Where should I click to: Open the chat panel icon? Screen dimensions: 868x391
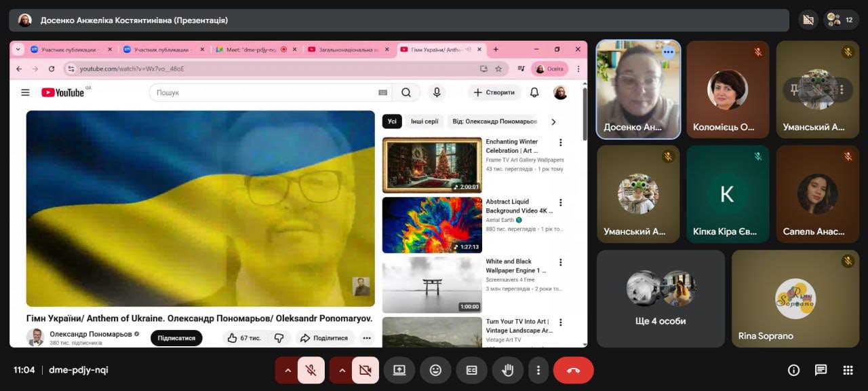821,370
